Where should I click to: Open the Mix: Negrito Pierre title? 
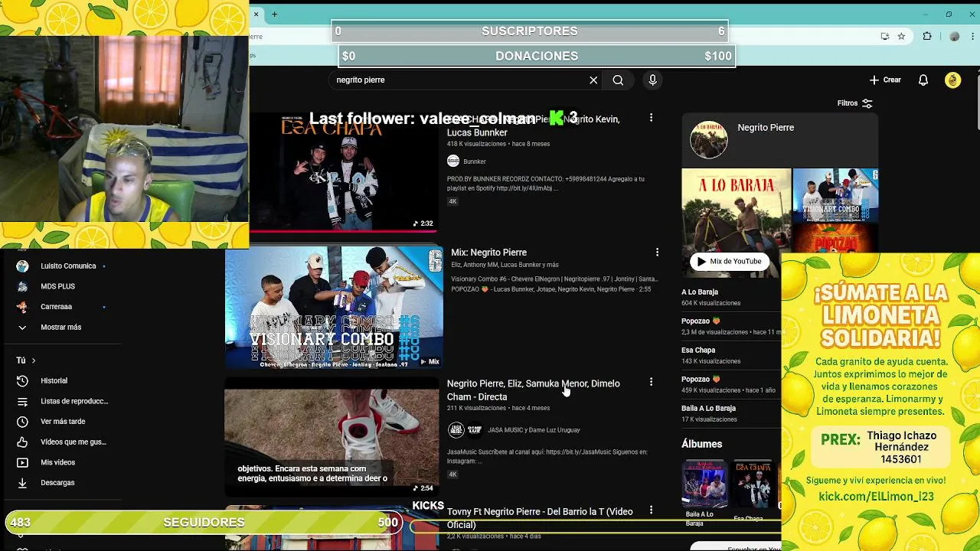[x=488, y=253]
